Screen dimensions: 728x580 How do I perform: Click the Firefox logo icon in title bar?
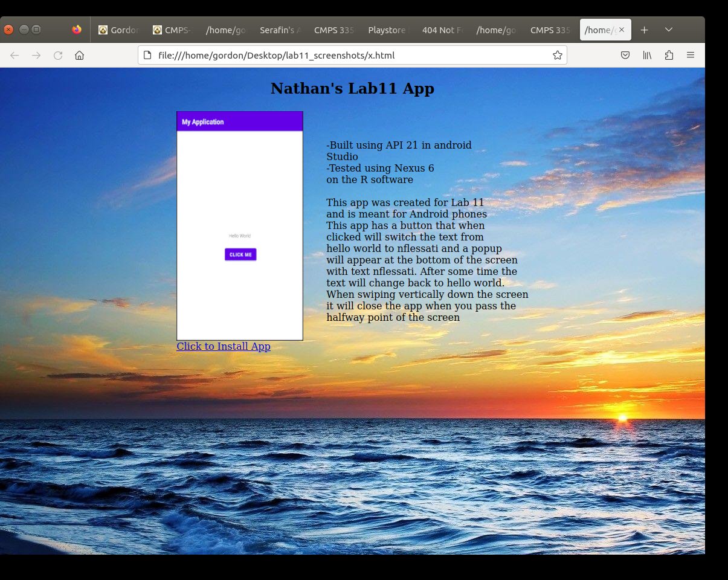(77, 30)
